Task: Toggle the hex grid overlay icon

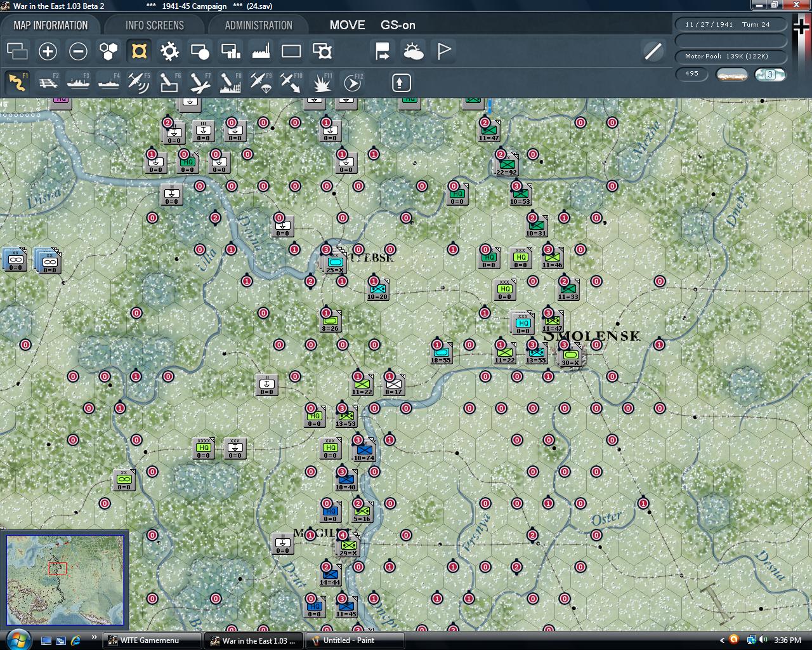Action: (x=108, y=51)
